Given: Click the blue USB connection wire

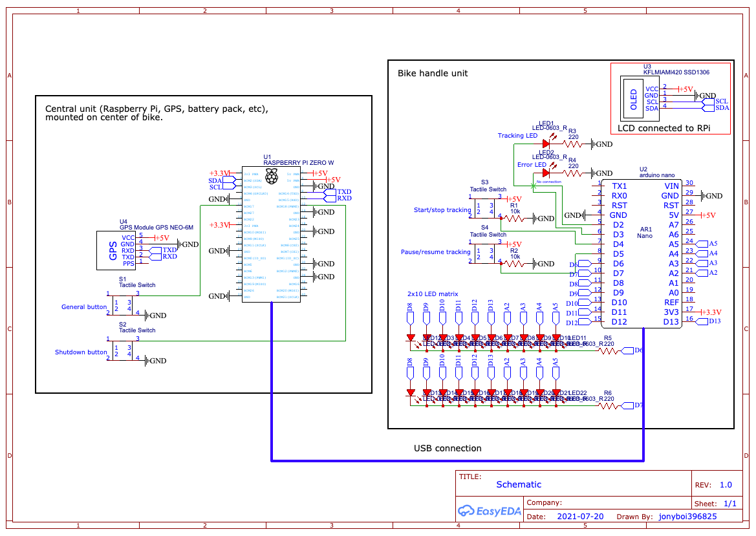Looking at the screenshot, I should pyautogui.click(x=453, y=460).
